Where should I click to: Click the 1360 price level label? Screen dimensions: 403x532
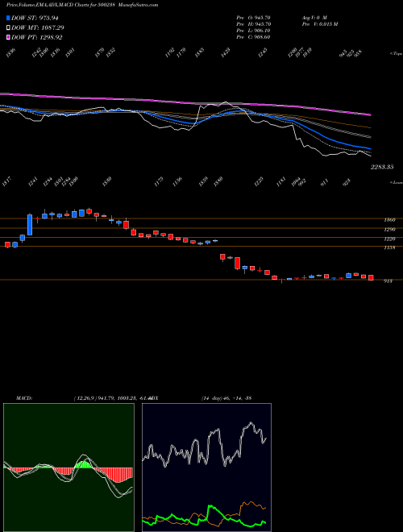click(x=389, y=220)
